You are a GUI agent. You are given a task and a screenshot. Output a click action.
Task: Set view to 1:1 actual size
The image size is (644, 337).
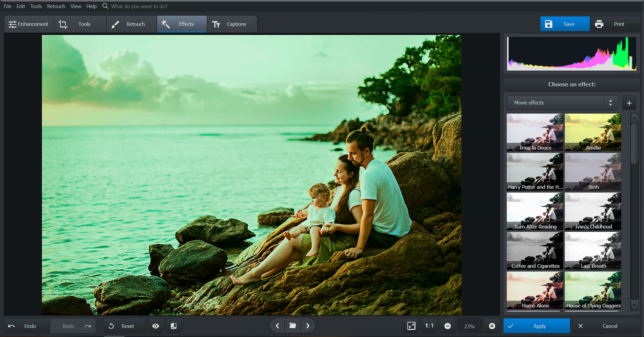(429, 326)
